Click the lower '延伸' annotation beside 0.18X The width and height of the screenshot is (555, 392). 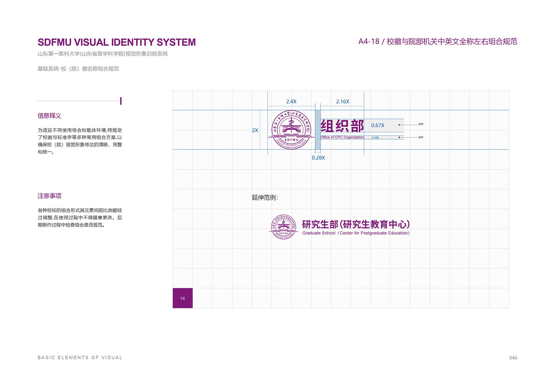point(421,137)
